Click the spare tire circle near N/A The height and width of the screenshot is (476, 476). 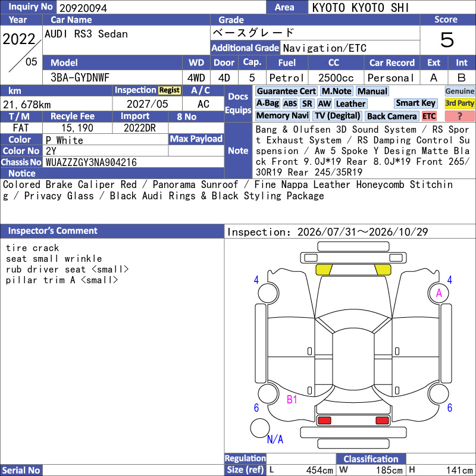point(260,428)
